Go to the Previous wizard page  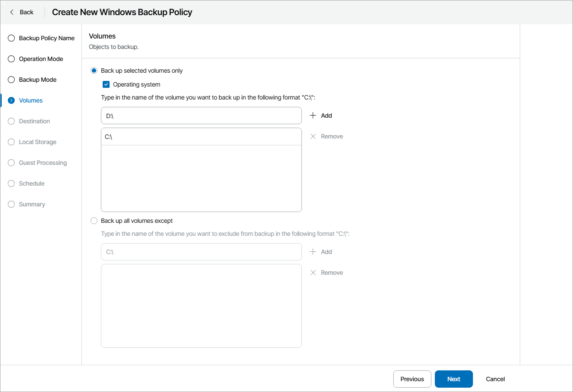coord(412,379)
